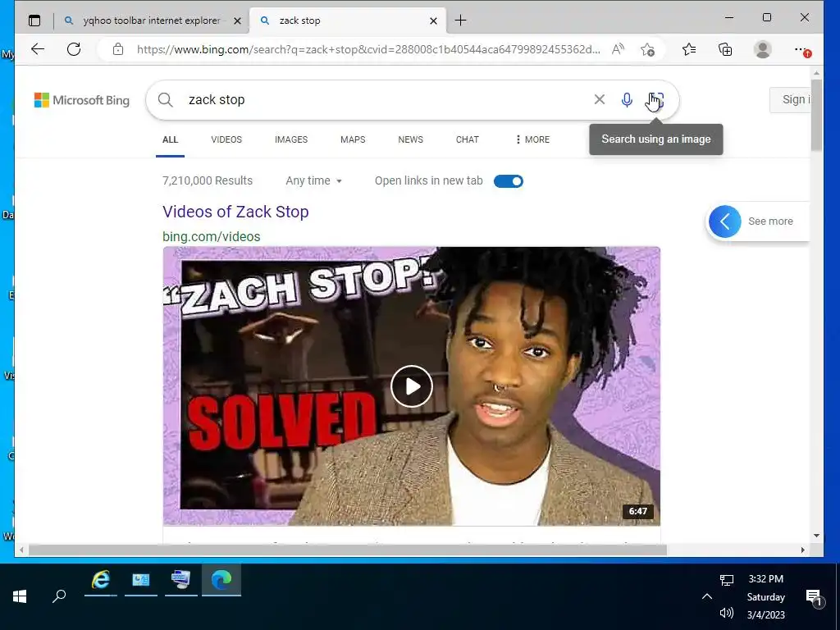
Task: Go back to previous page
Action: [38, 50]
